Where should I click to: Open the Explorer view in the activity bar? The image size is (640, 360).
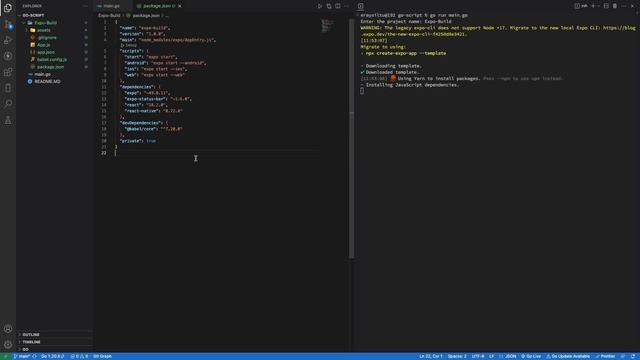point(8,8)
